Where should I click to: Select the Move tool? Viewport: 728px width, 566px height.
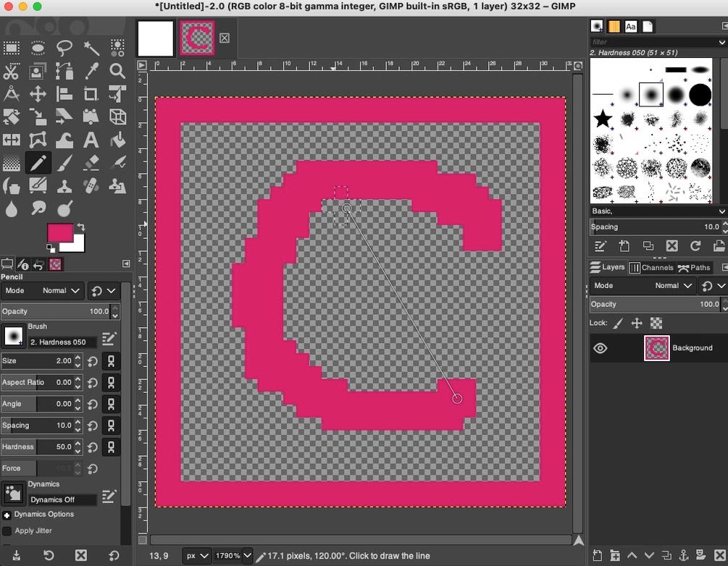point(38,93)
